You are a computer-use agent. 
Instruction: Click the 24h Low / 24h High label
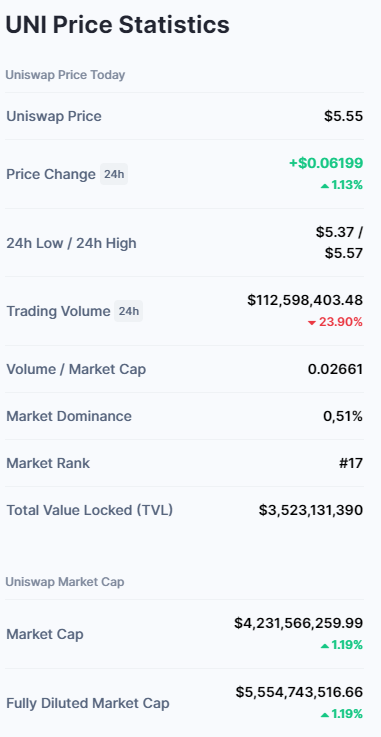[71, 243]
